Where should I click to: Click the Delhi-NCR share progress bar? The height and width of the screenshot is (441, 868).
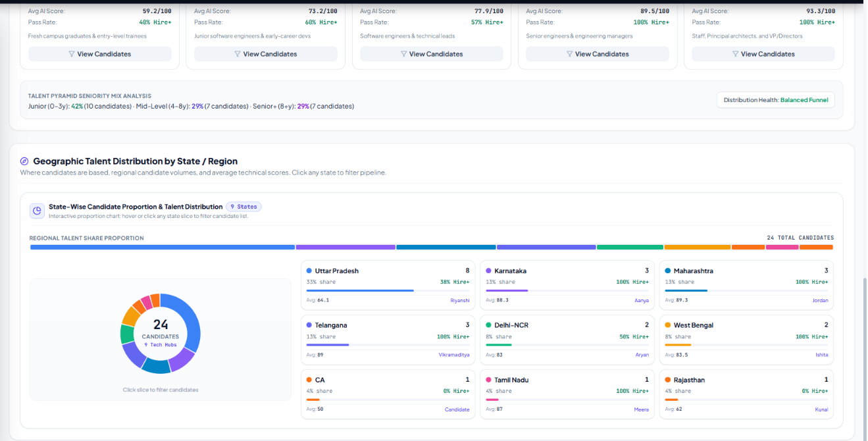pyautogui.click(x=567, y=345)
